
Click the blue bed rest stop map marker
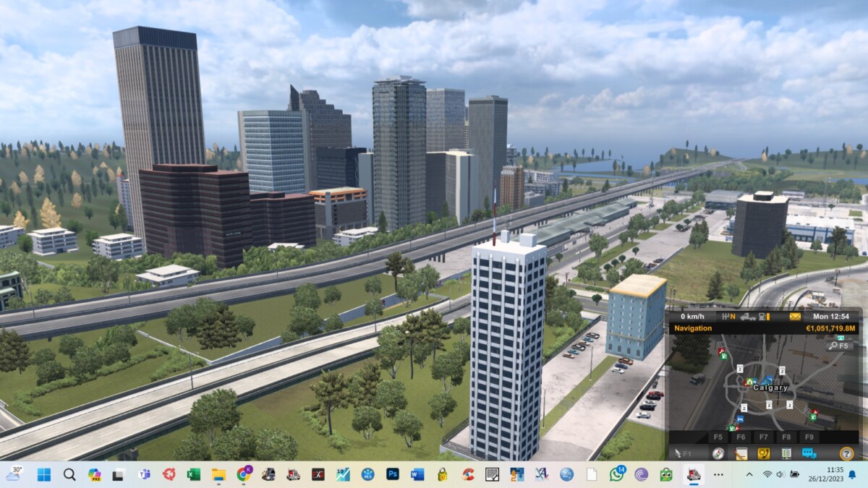click(x=739, y=419)
